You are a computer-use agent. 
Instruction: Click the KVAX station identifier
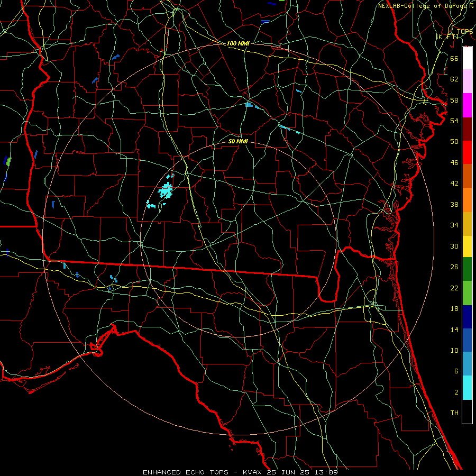(253, 472)
